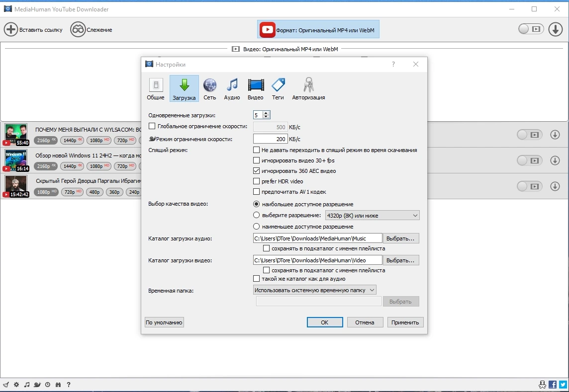This screenshot has height=392, width=569.
Task: Open Слежение tracking binoculars icon
Action: click(x=78, y=29)
